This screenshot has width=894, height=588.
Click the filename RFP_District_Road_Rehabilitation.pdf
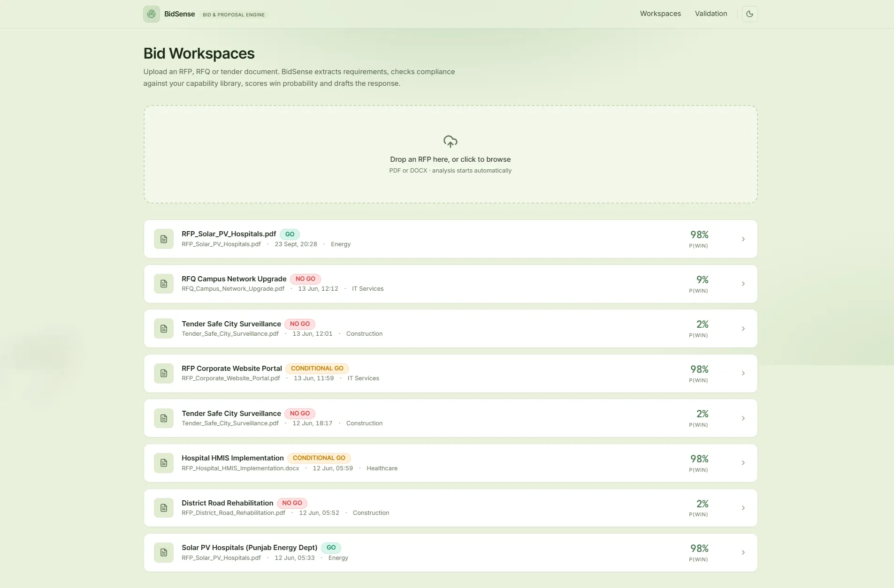click(233, 513)
